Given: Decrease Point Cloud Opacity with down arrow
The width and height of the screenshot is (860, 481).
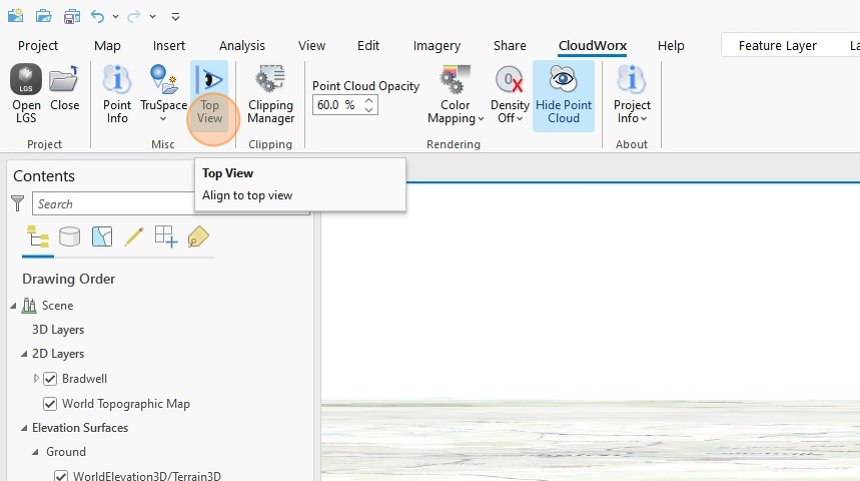Looking at the screenshot, I should click(370, 110).
